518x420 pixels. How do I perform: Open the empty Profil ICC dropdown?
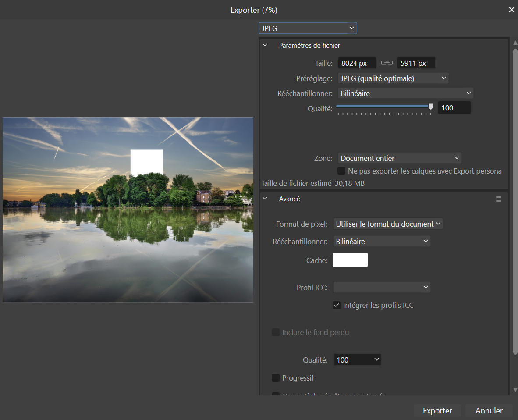pos(381,287)
